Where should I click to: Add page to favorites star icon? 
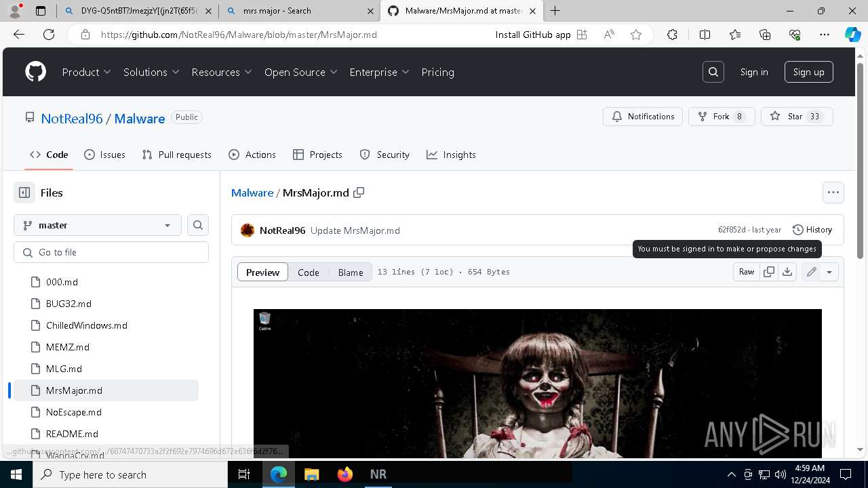[x=636, y=35]
